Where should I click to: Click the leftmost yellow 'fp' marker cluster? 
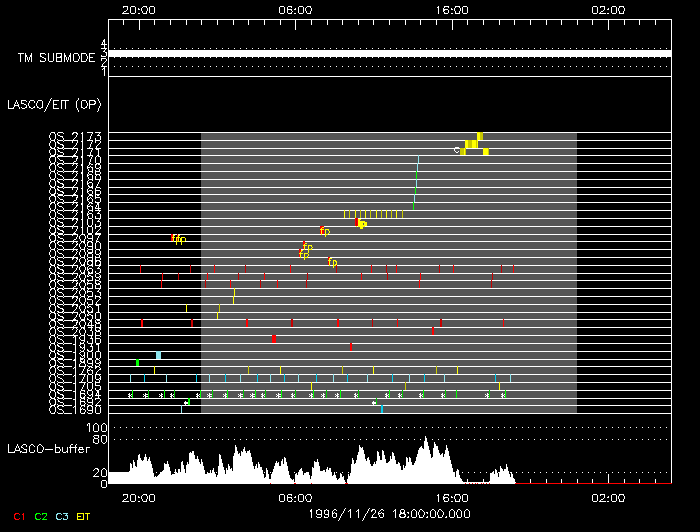[178, 239]
